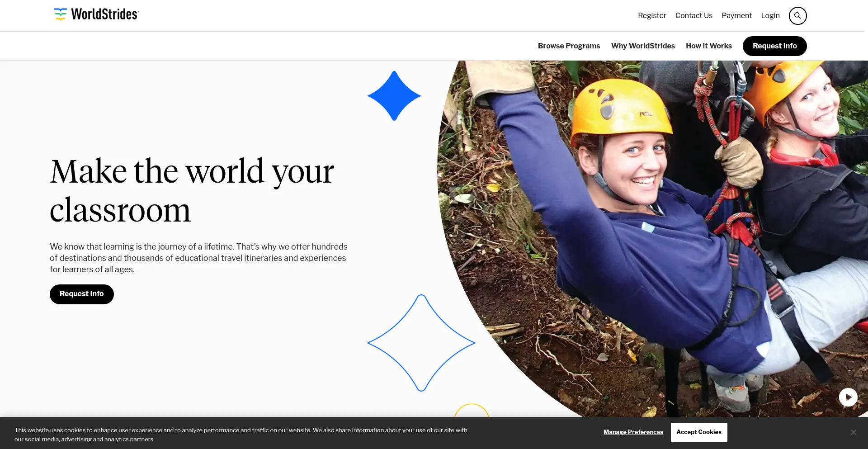The width and height of the screenshot is (868, 449).
Task: Click the outlined blue star shape
Action: (421, 343)
